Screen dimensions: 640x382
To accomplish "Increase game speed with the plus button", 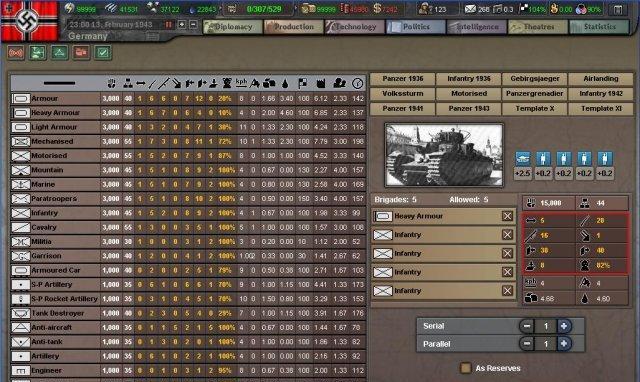I will pyautogui.click(x=182, y=25).
